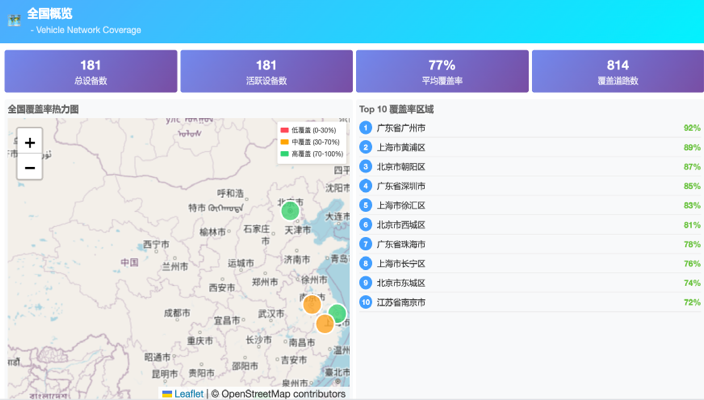Zoom out on the coverage map

[30, 167]
